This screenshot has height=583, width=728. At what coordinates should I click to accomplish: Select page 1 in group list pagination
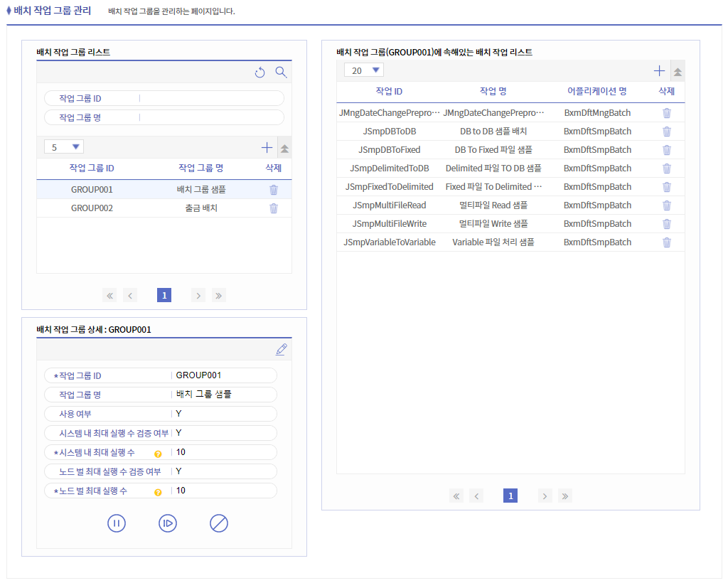click(164, 295)
